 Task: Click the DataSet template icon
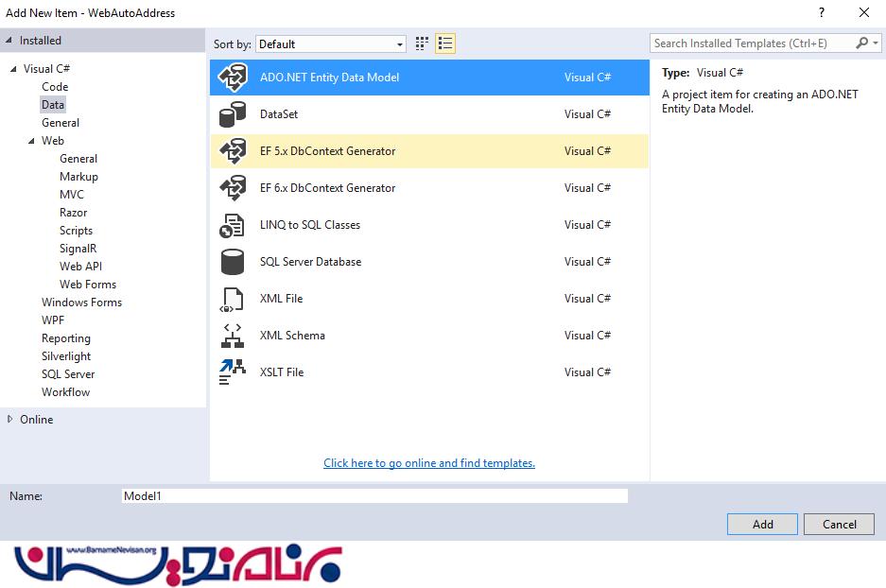point(232,114)
